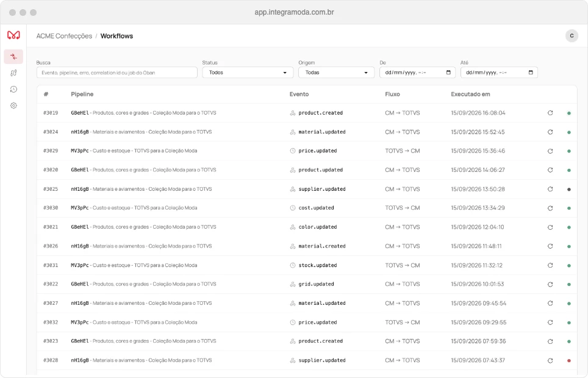Select the color.updated event
The image size is (588, 378).
click(x=318, y=227)
